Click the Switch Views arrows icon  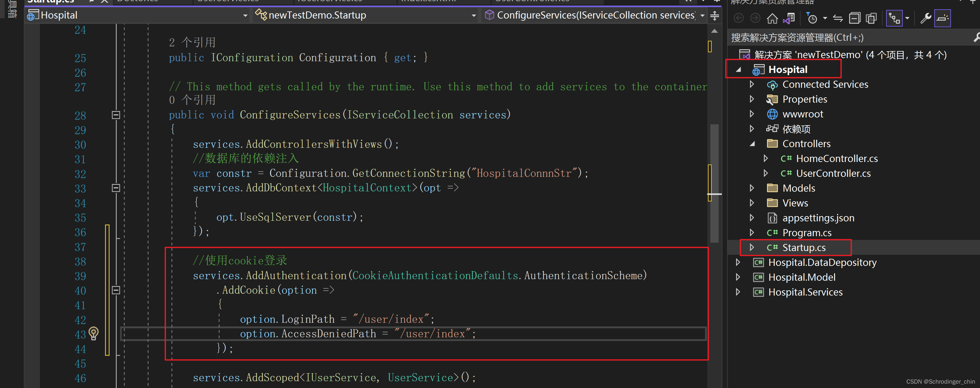[x=838, y=18]
